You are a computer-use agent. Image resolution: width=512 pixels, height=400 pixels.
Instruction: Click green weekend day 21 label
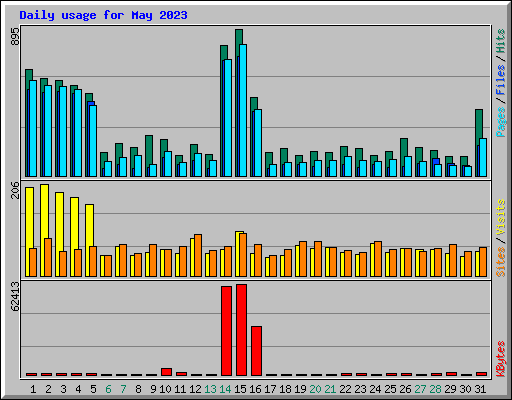330,389
